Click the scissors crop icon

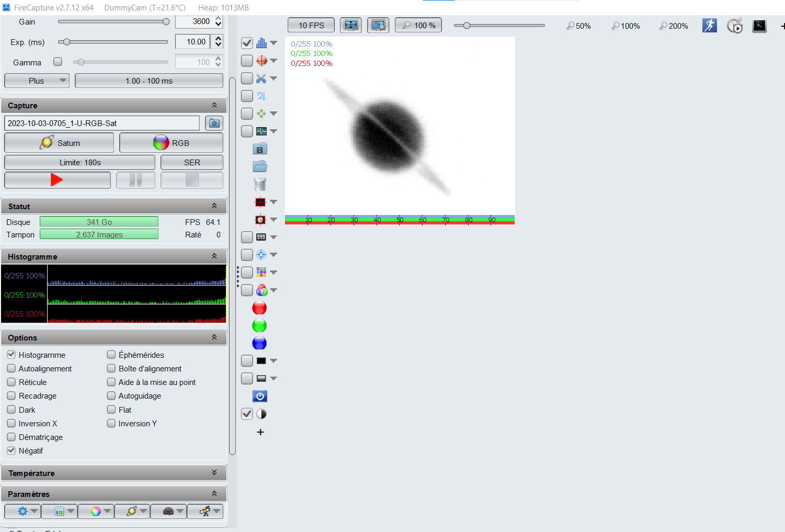click(261, 78)
